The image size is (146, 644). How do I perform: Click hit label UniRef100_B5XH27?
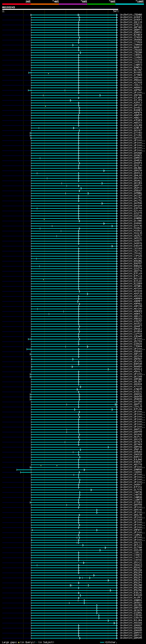point(131,567)
